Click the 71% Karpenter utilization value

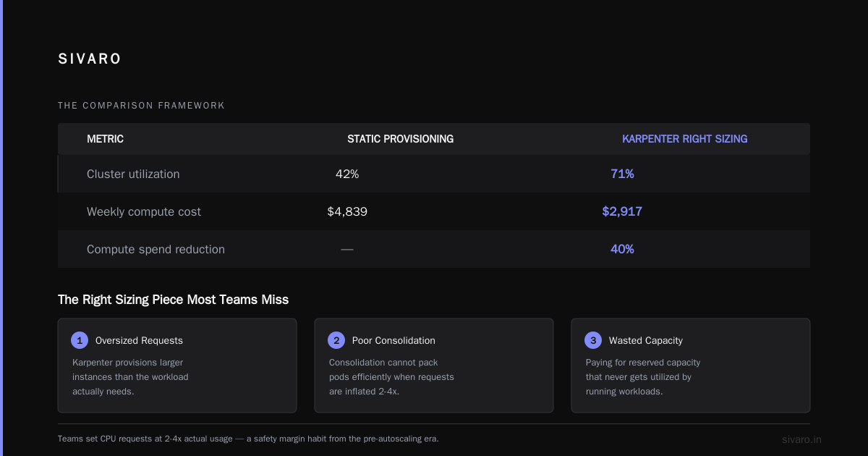[622, 174]
